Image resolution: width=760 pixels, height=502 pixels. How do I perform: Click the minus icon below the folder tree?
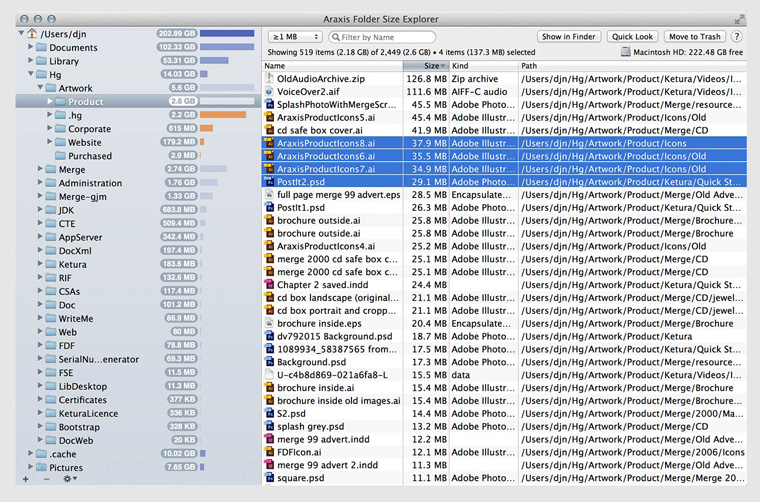click(x=45, y=480)
